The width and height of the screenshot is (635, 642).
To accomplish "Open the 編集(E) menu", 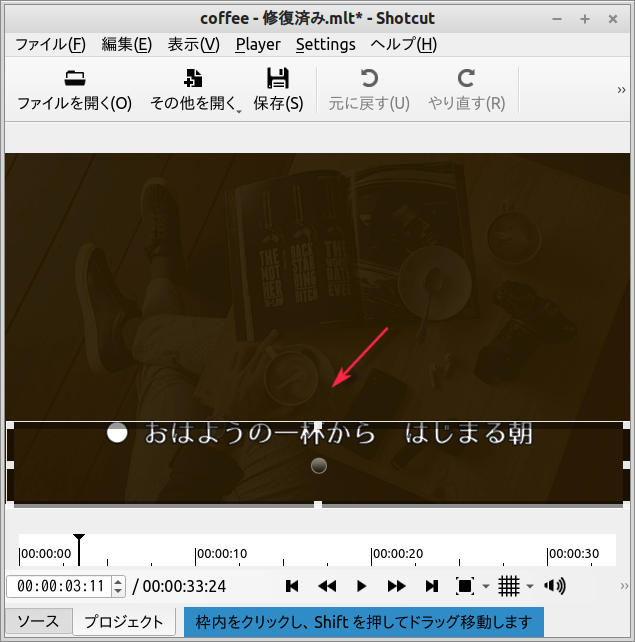I will 127,44.
